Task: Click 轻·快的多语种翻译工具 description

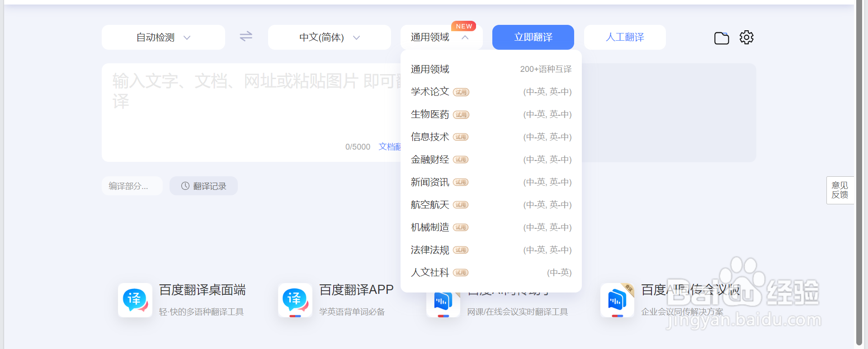Action: pos(202,312)
